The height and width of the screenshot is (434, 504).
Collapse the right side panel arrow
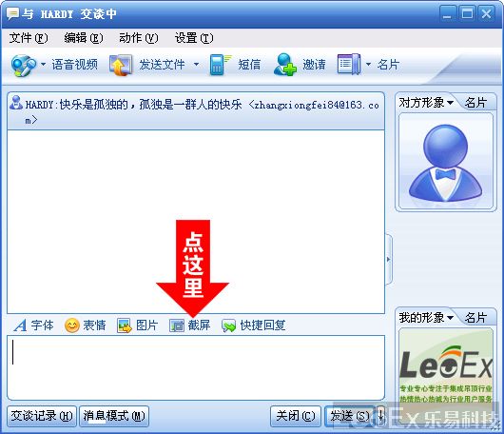[x=389, y=259]
